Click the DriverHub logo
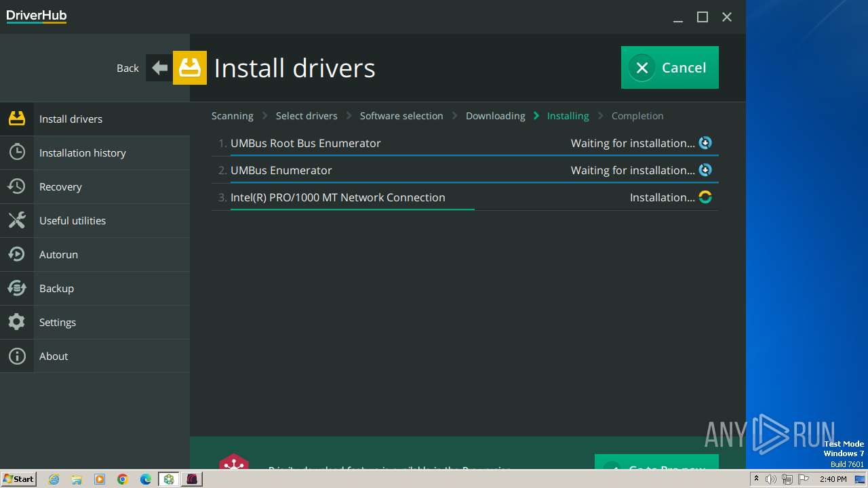The height and width of the screenshot is (488, 868). [x=37, y=16]
